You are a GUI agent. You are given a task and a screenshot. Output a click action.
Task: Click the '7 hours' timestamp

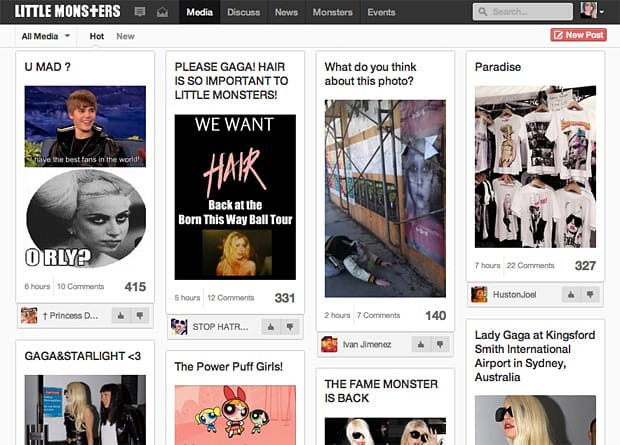(x=488, y=265)
